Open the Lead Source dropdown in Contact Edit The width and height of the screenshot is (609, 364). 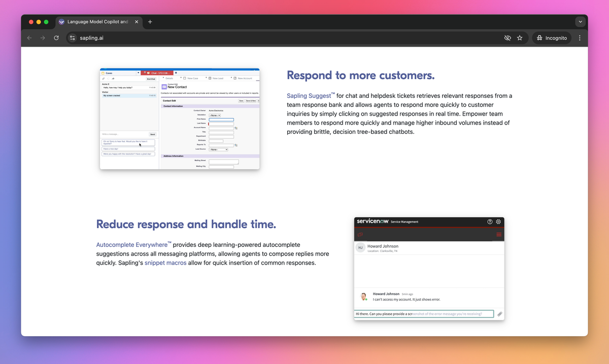(x=218, y=150)
